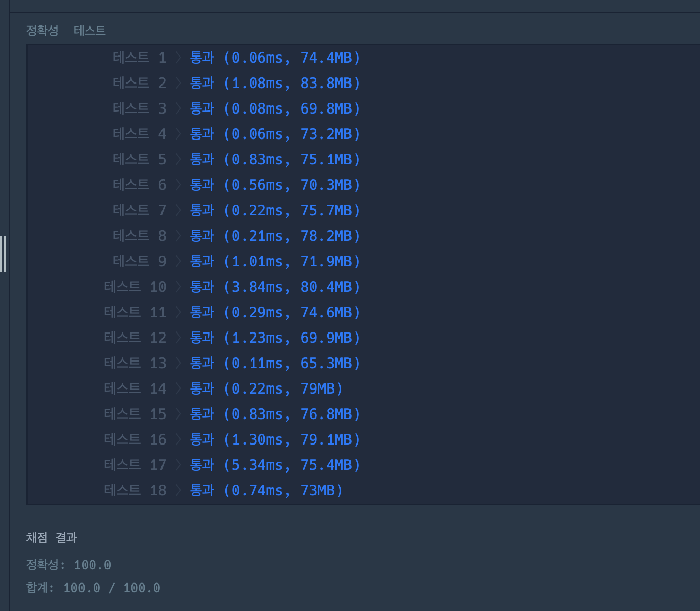Grab the panel splitter handle on left edge
The image size is (700, 611).
(x=4, y=254)
